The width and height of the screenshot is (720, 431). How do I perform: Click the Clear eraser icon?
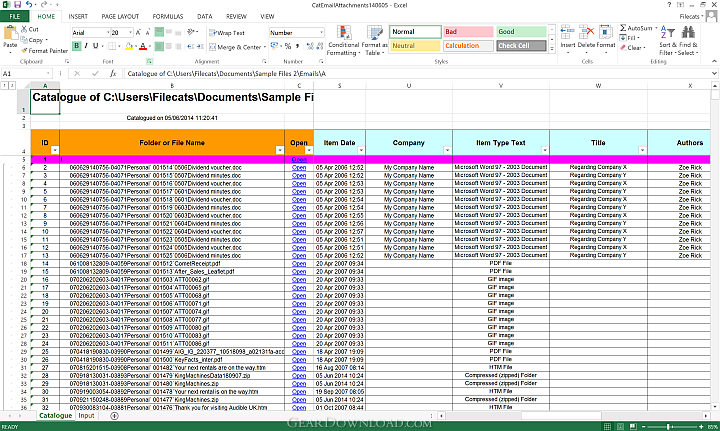[x=623, y=47]
